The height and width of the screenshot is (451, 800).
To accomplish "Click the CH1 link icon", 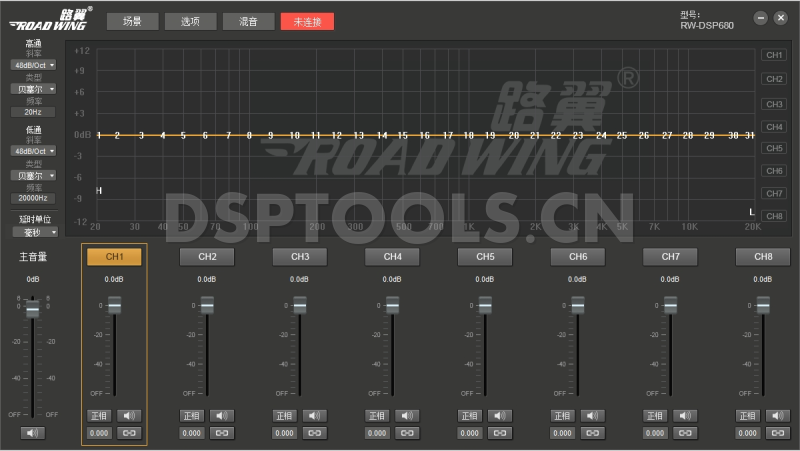I will tap(129, 433).
